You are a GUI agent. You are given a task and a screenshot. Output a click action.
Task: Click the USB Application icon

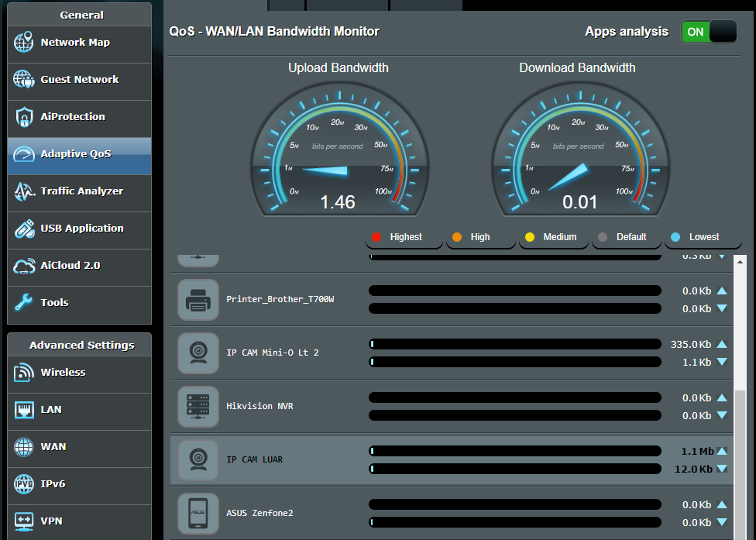pyautogui.click(x=24, y=229)
